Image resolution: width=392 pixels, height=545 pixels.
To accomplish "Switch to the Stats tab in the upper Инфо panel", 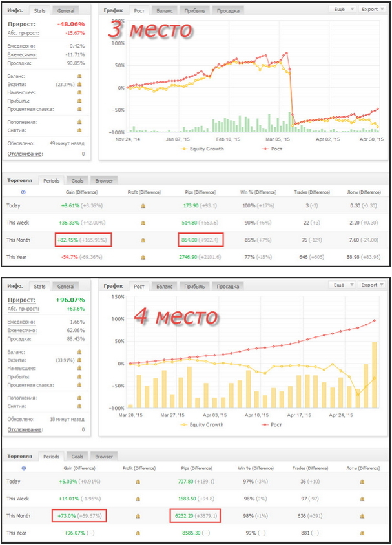I will (39, 11).
